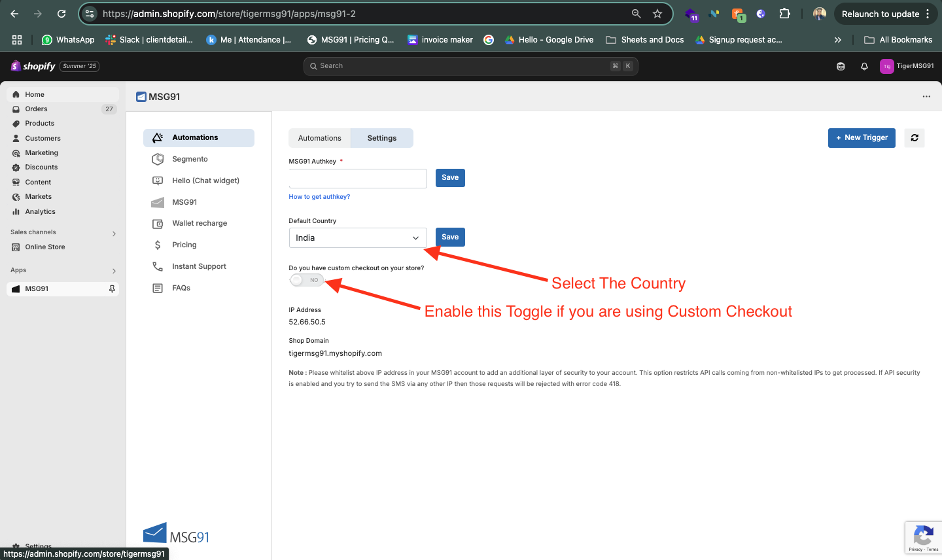Click the New Trigger button
942x560 pixels.
[862, 138]
